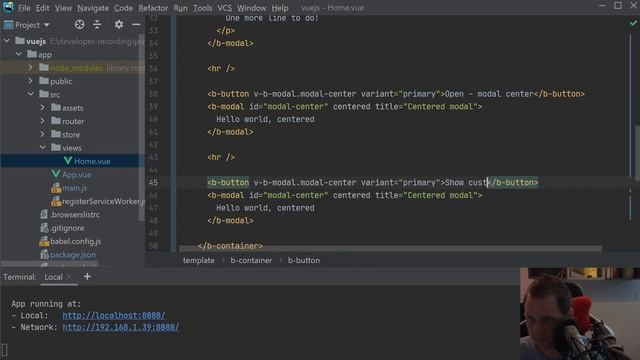Add a new terminal session with plus
This screenshot has height=360, width=640.
coord(87,277)
